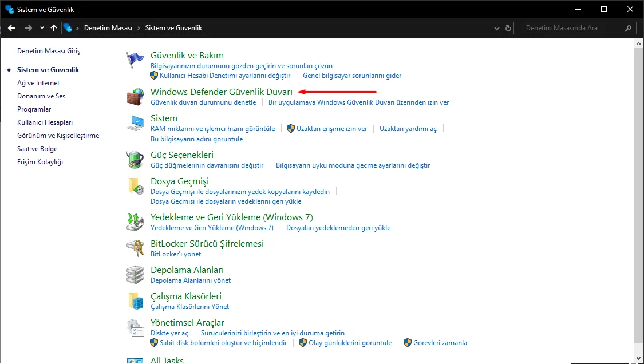Click Sabit disk bölümleri oluştur ve biçimlendir
The image size is (644, 364).
point(223,343)
